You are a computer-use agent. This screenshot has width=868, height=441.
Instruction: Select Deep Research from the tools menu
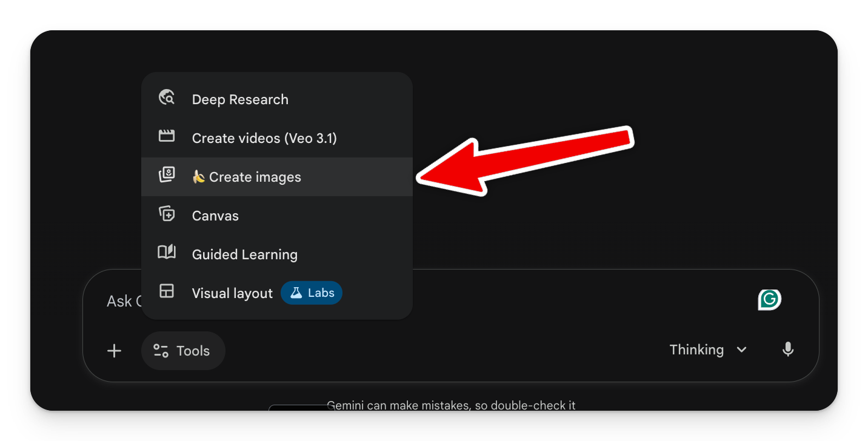[x=277, y=99]
